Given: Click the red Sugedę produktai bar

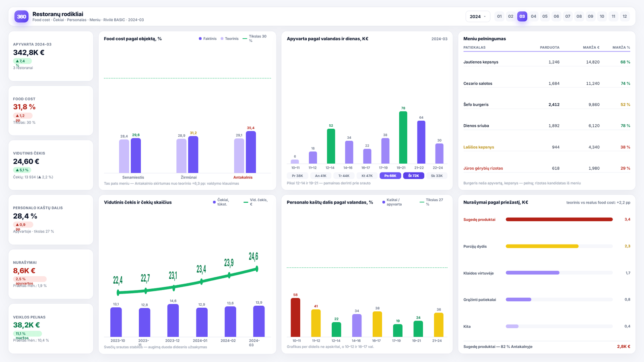Looking at the screenshot, I should coord(559,220).
